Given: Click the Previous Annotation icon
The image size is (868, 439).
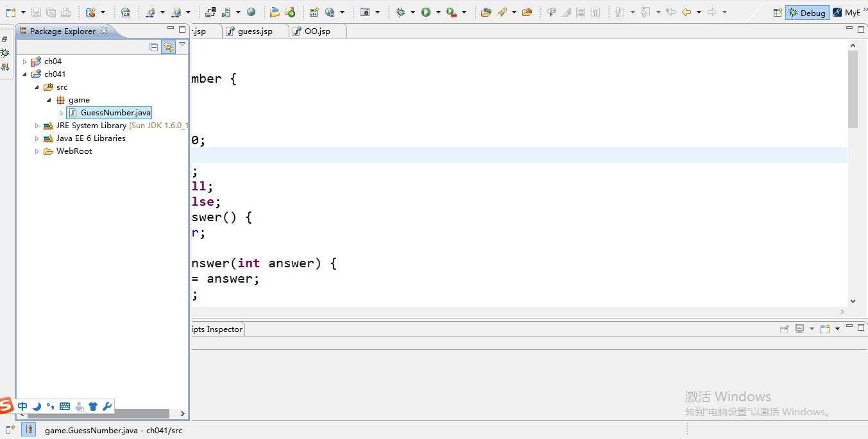Looking at the screenshot, I should (x=645, y=12).
